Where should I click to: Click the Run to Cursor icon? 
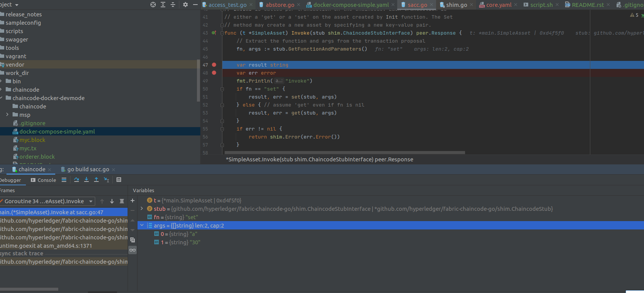[x=107, y=180]
